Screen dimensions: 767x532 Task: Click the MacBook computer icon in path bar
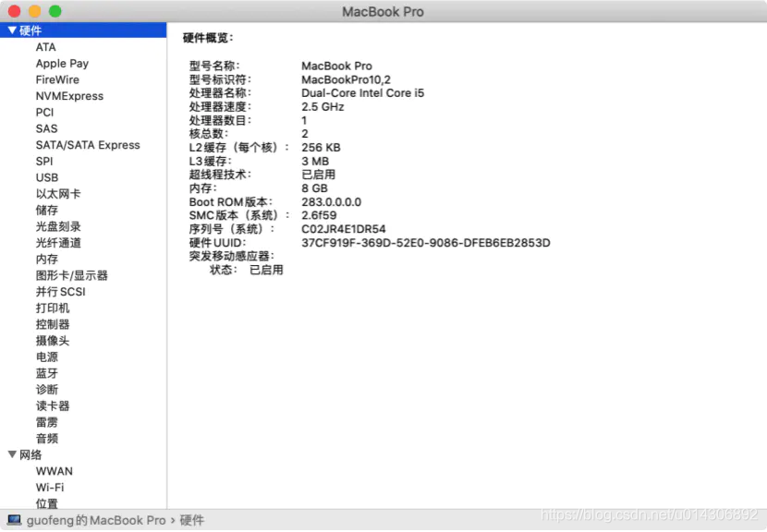pos(14,520)
